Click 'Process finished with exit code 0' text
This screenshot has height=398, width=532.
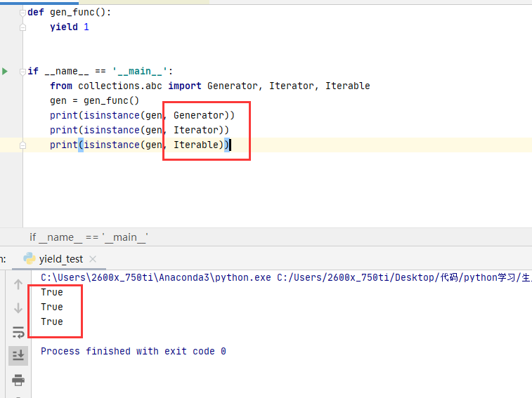click(134, 351)
